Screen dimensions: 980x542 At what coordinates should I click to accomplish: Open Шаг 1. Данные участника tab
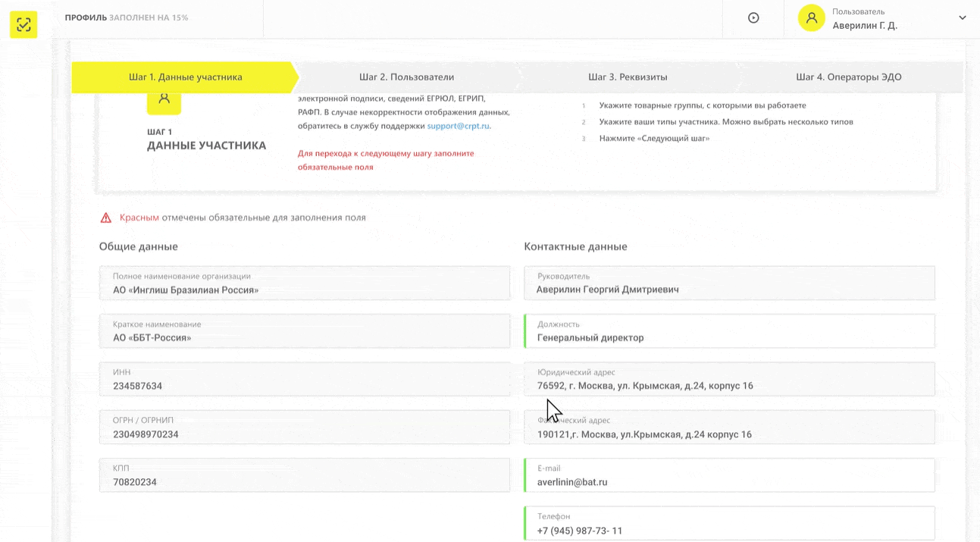point(185,77)
